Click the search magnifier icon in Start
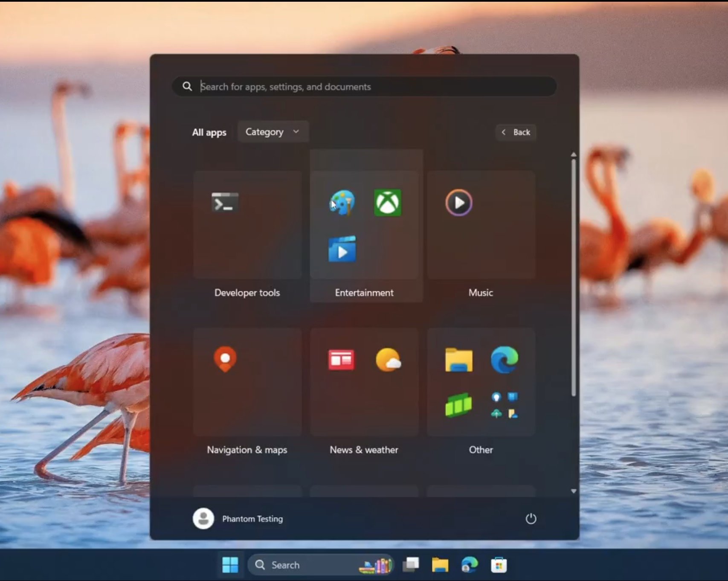Screen dimensions: 728x581 [x=187, y=86]
